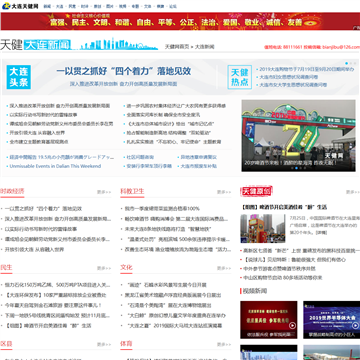Open the 【侃球儿】 football commentary story
360x360 pixels.
[x=295, y=259]
